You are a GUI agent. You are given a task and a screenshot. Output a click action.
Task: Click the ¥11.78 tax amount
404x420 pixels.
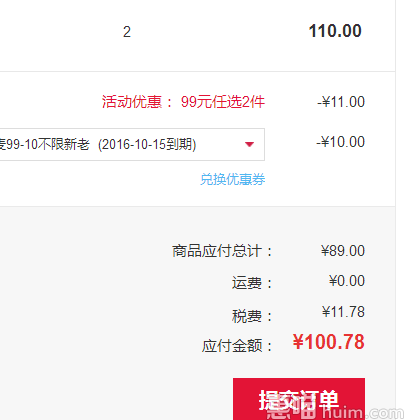(343, 312)
